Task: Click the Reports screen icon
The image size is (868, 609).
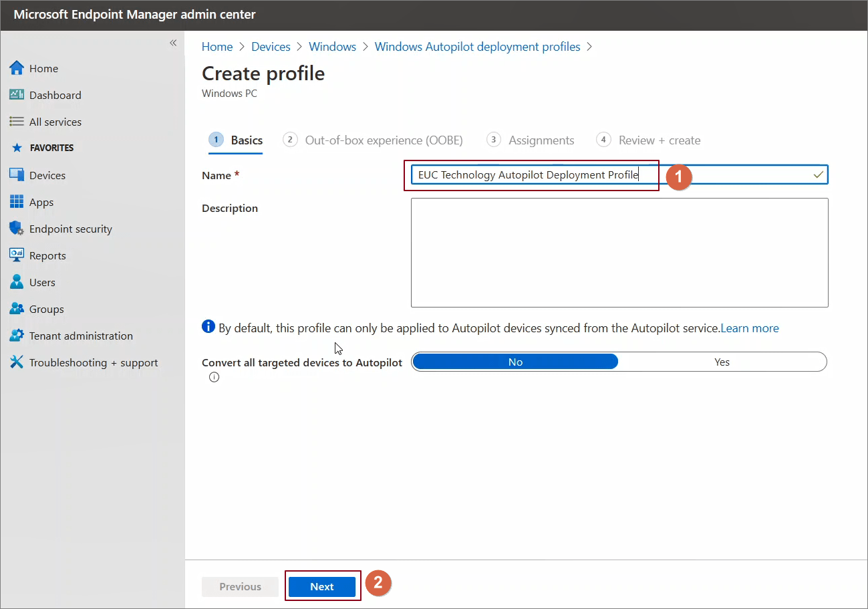Action: click(x=17, y=255)
